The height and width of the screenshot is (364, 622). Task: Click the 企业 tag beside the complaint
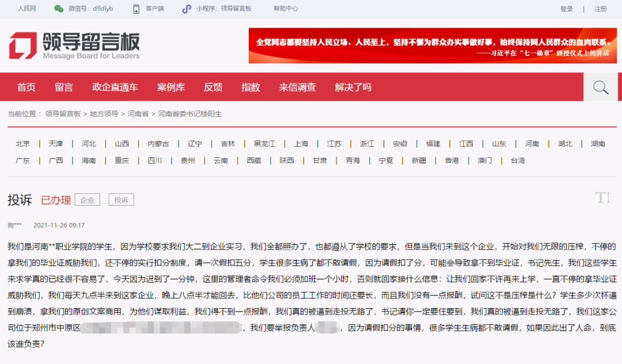87,199
